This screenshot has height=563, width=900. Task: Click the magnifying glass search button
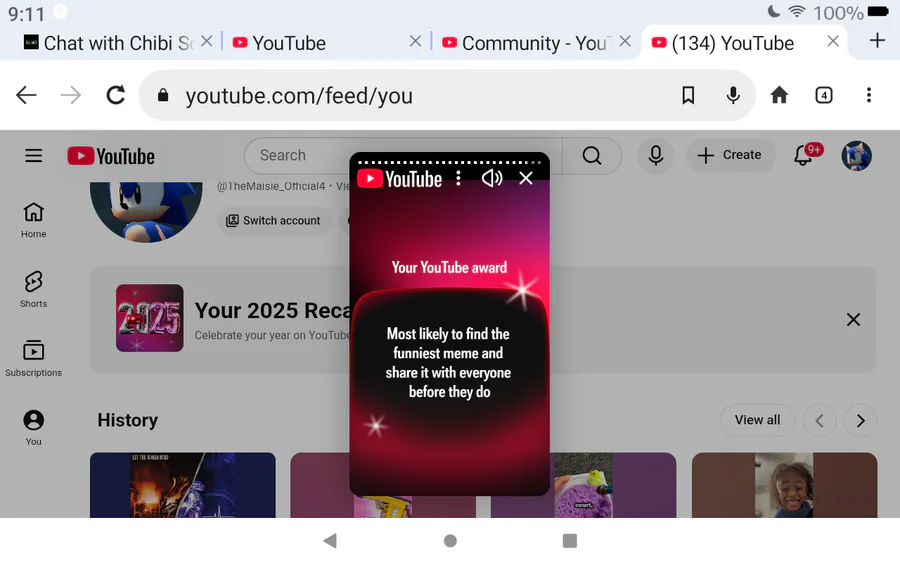[x=592, y=156]
